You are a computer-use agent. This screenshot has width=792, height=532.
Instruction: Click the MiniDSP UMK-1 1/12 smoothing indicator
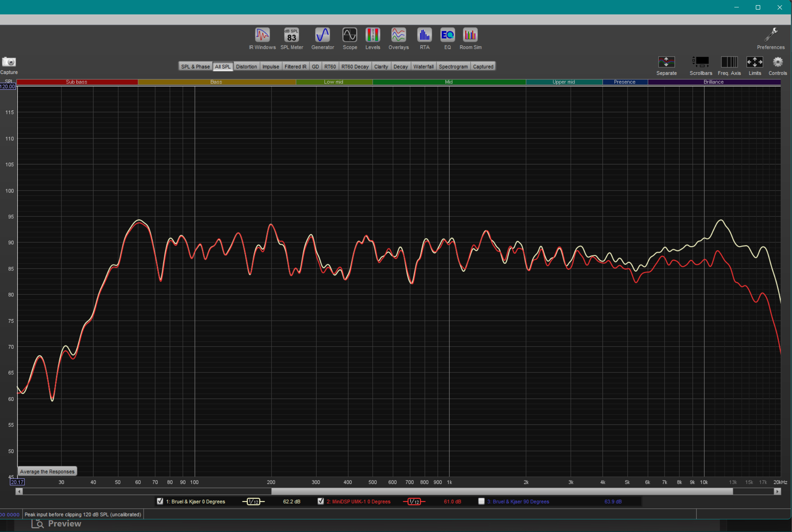pyautogui.click(x=414, y=501)
